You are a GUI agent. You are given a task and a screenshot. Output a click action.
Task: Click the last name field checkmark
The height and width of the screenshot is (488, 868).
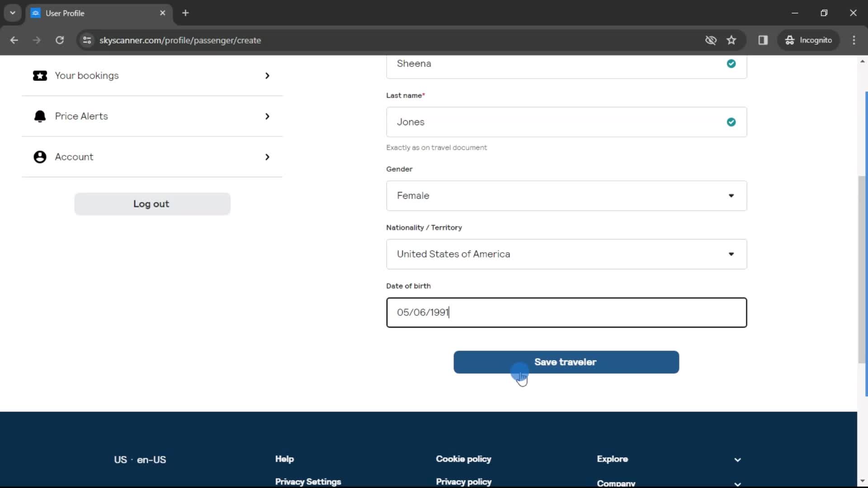(x=731, y=122)
